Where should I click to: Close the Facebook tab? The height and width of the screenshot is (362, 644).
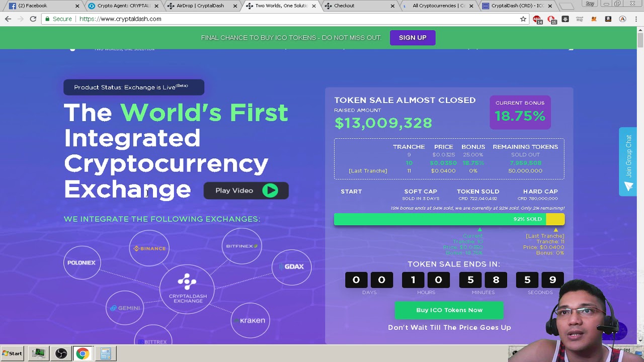tap(77, 6)
